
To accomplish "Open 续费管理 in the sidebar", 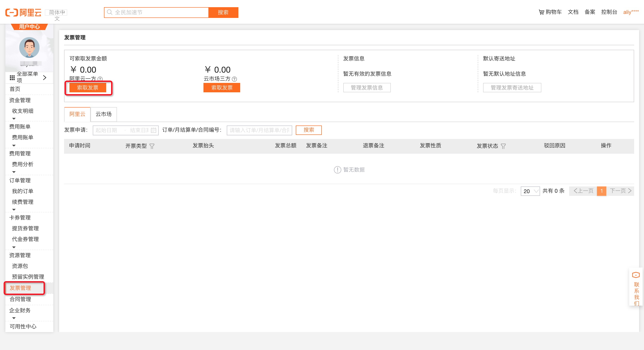I will (22, 202).
